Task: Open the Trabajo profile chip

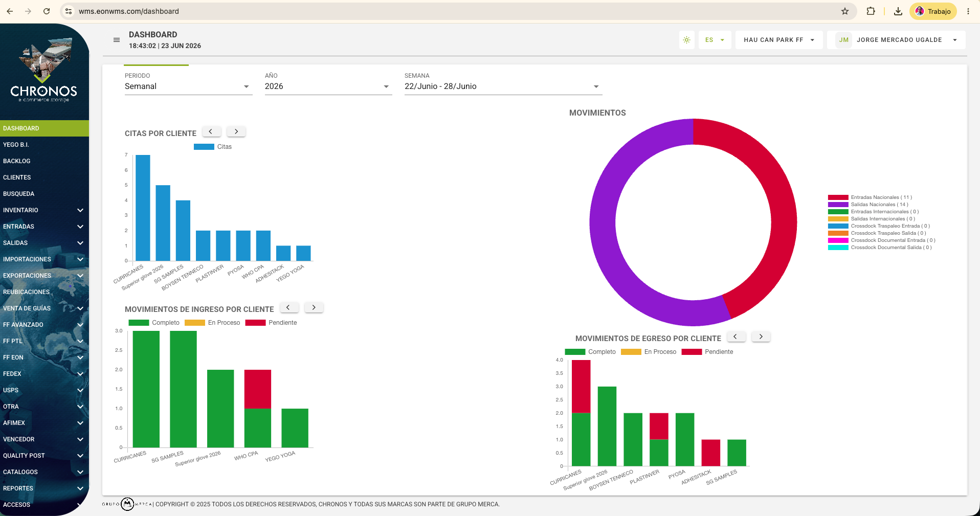Action: pos(933,11)
